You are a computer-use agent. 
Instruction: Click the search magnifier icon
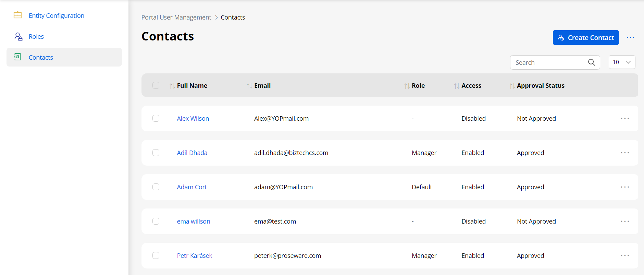[591, 62]
